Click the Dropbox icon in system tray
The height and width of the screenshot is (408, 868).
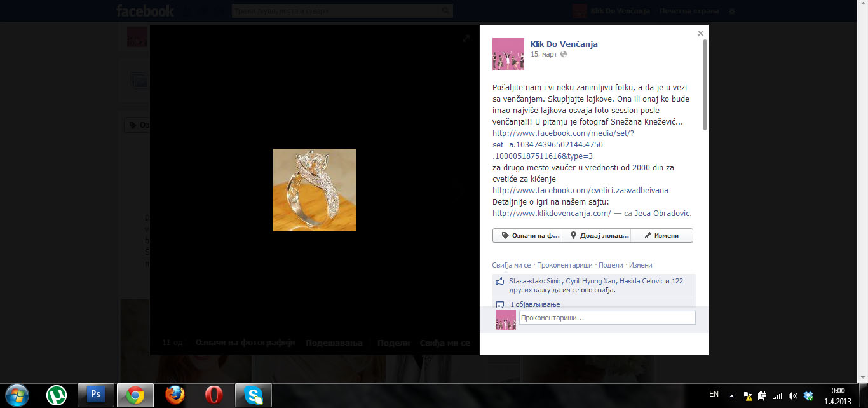pos(808,395)
